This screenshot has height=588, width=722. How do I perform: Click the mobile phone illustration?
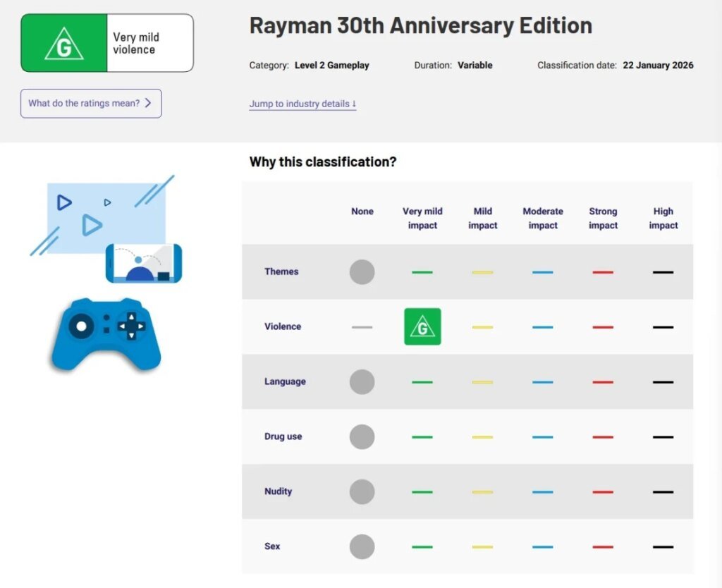(143, 263)
